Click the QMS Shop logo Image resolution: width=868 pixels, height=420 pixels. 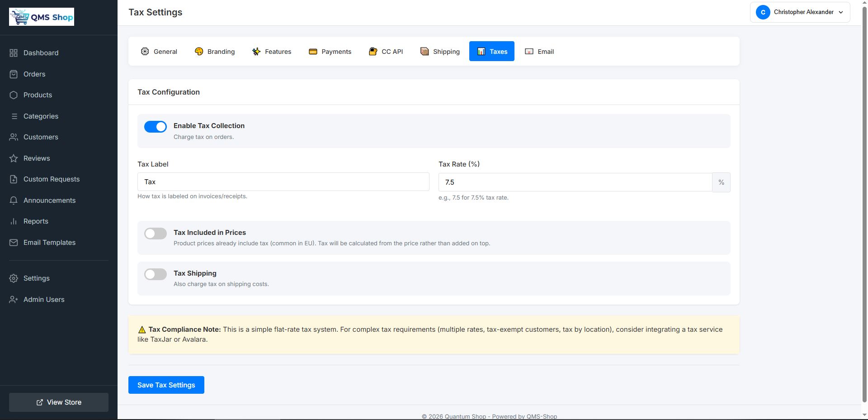tap(42, 17)
